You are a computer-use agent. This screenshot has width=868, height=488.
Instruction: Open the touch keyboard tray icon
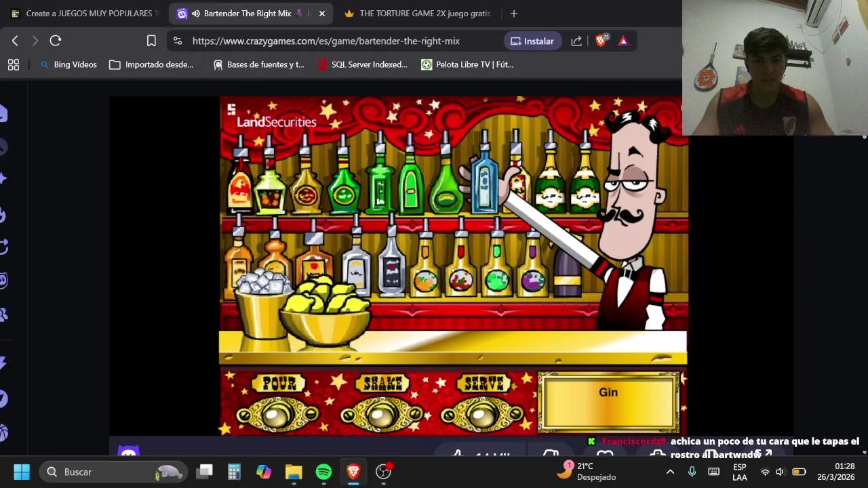point(713,472)
